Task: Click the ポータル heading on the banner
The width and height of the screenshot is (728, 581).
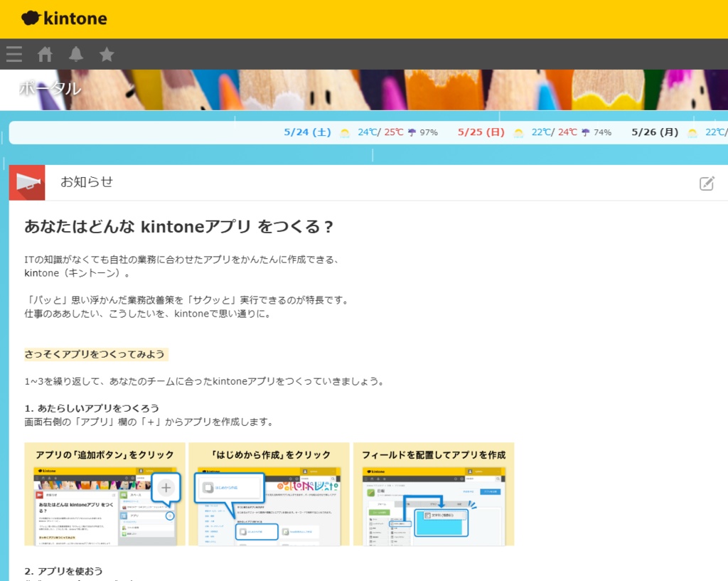Action: pos(50,88)
